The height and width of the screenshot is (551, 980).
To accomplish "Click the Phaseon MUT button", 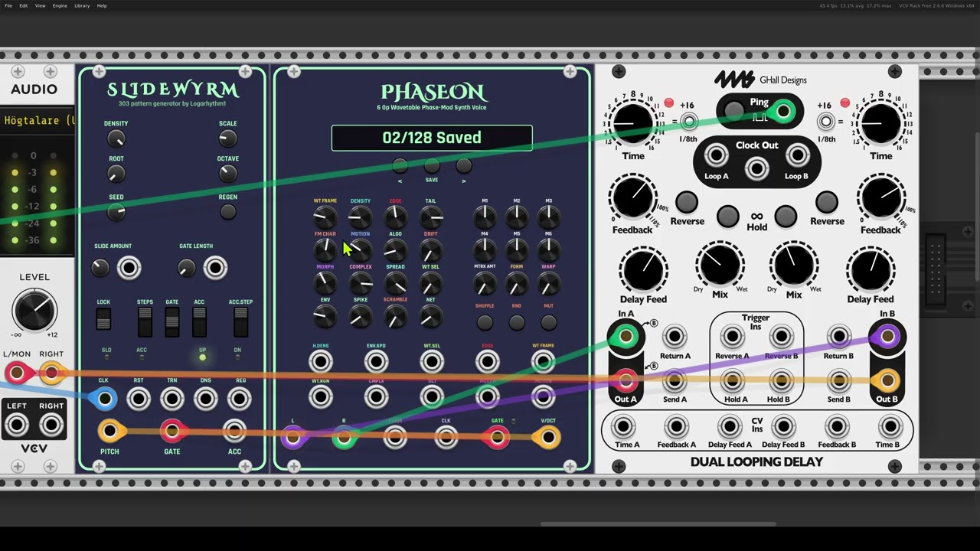I will tap(549, 322).
